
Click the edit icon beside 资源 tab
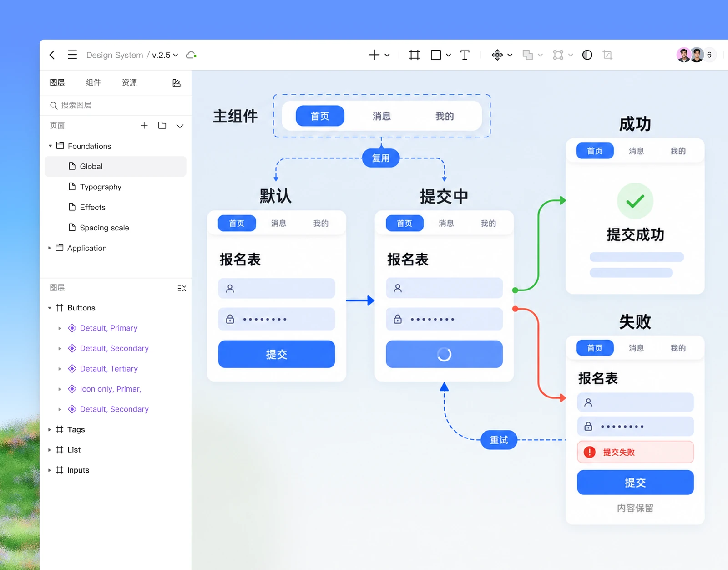(177, 83)
